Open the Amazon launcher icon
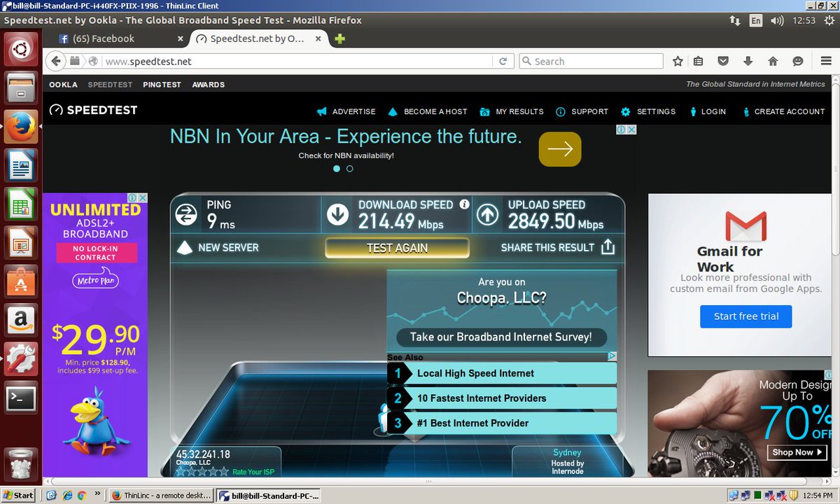The image size is (840, 504). (x=21, y=321)
